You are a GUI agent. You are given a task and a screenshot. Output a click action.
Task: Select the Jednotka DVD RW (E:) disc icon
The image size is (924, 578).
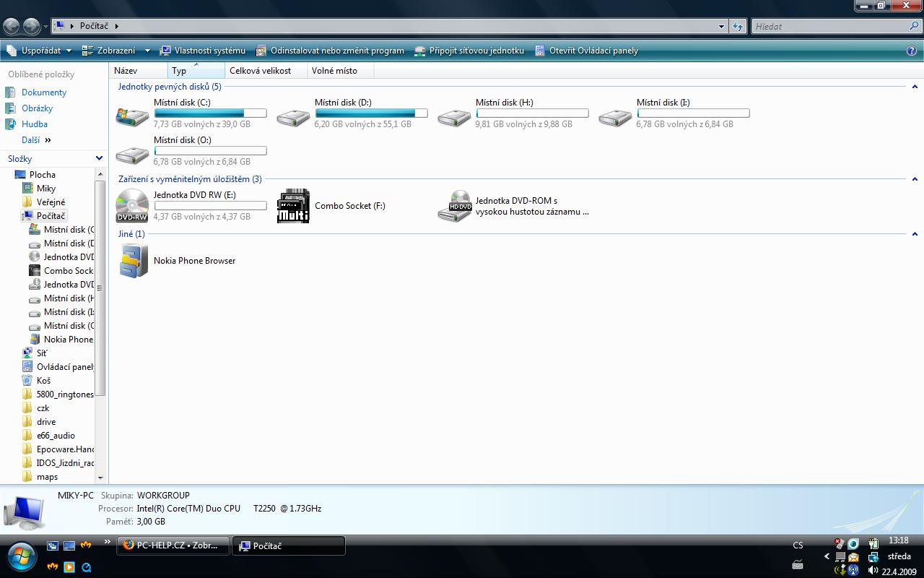click(x=133, y=206)
